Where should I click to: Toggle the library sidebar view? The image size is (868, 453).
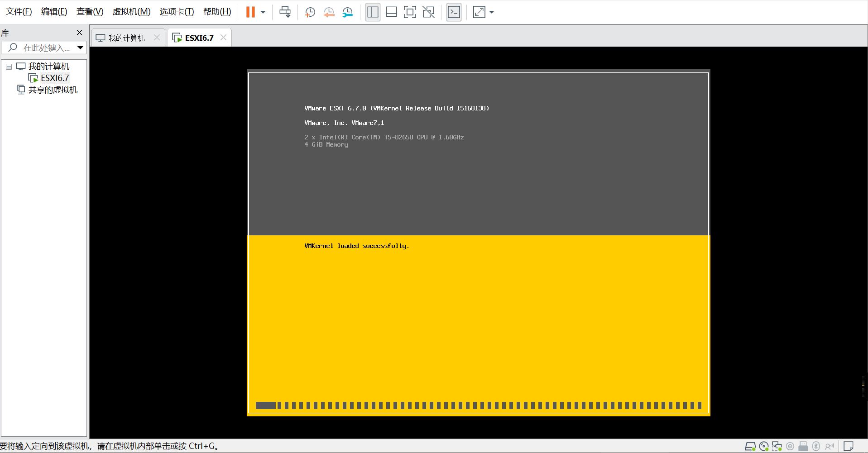[373, 12]
